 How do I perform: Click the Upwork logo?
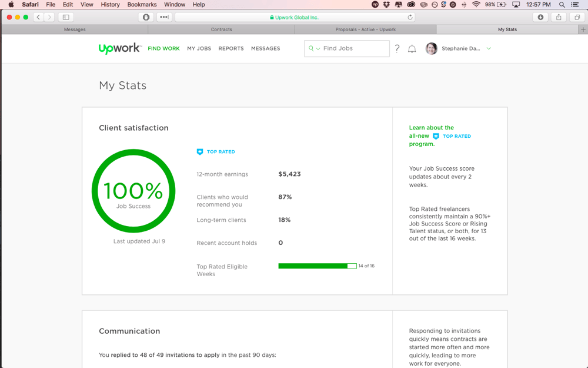(x=120, y=48)
